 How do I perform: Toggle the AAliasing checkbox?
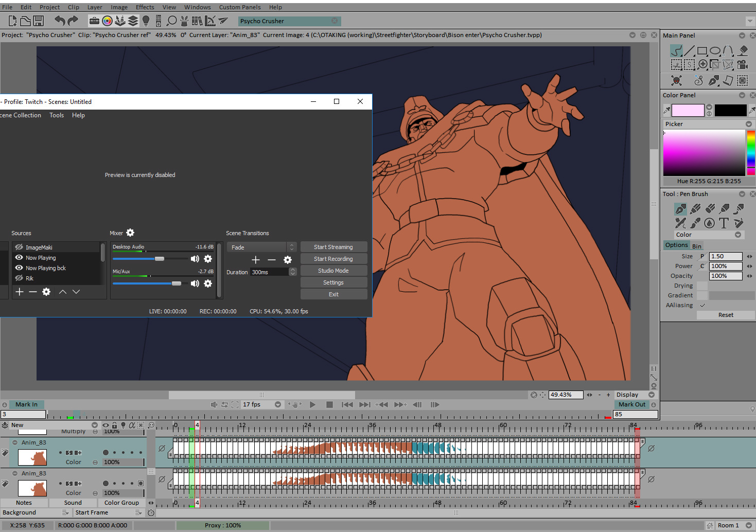pos(702,305)
